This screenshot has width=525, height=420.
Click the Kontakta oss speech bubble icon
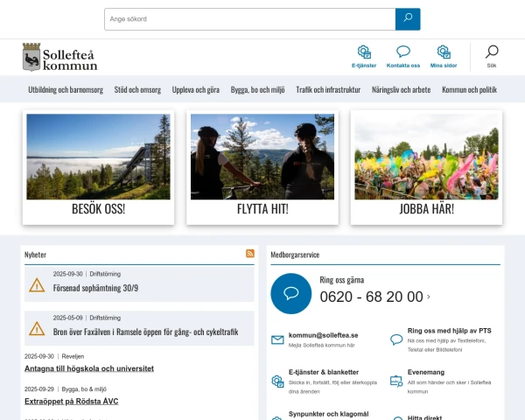403,52
